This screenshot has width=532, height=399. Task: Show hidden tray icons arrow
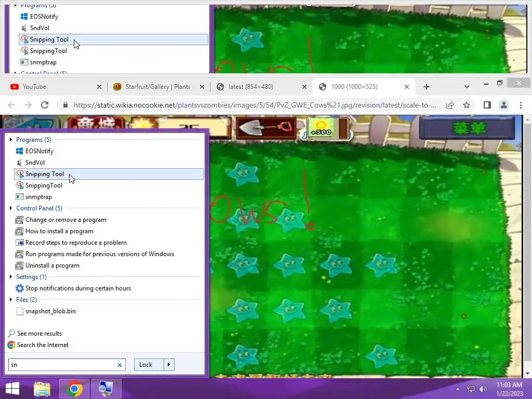click(x=458, y=389)
